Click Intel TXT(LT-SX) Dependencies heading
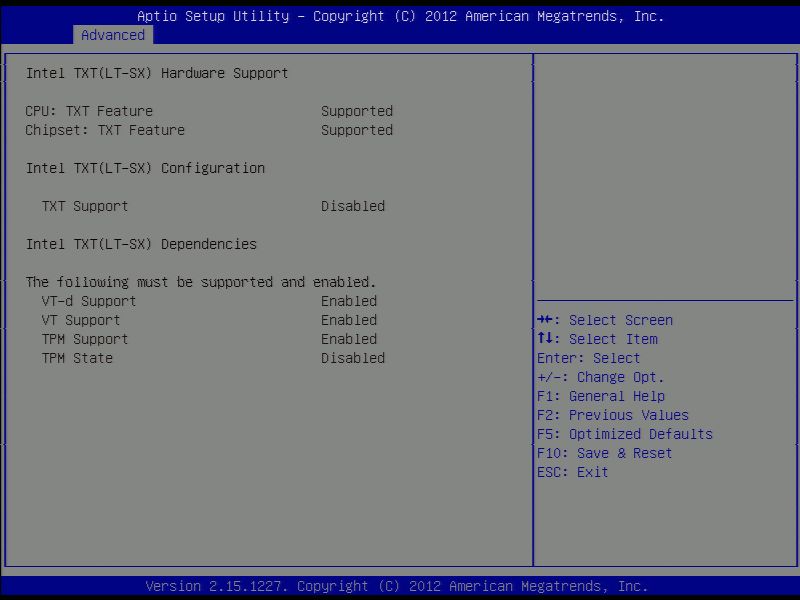 (x=141, y=244)
